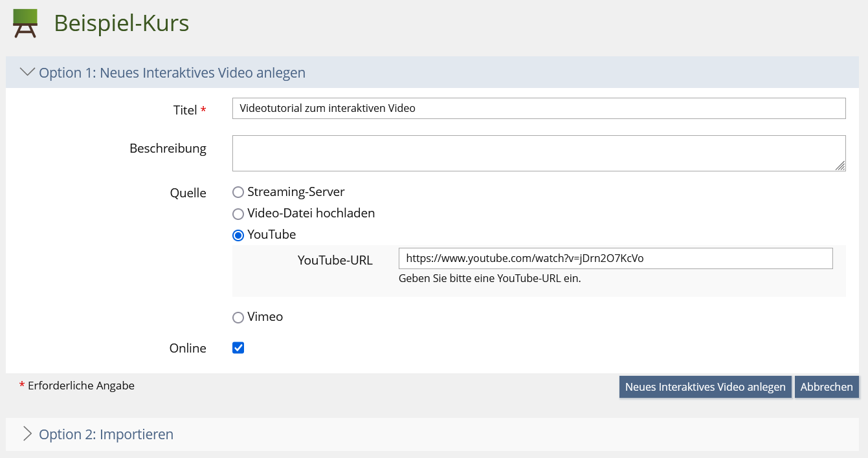Viewport: 868px width, 458px height.
Task: Click the blackboard course icon
Action: [x=25, y=23]
